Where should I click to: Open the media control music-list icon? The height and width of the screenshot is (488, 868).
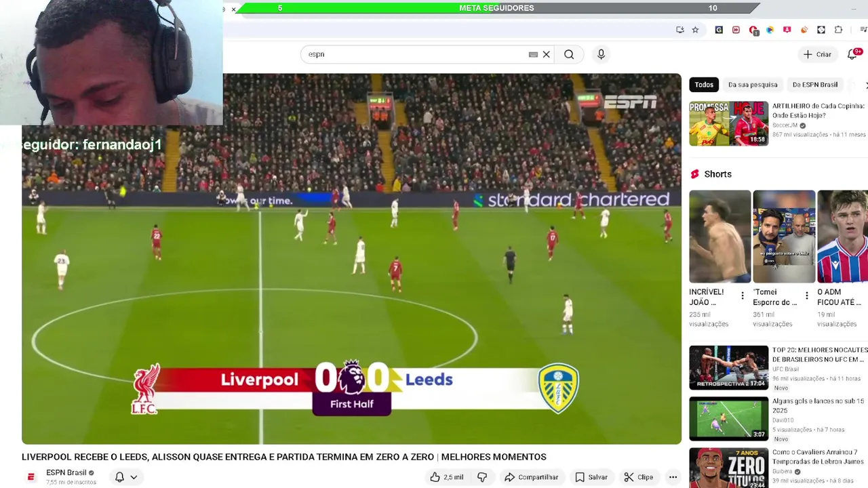pyautogui.click(x=863, y=30)
